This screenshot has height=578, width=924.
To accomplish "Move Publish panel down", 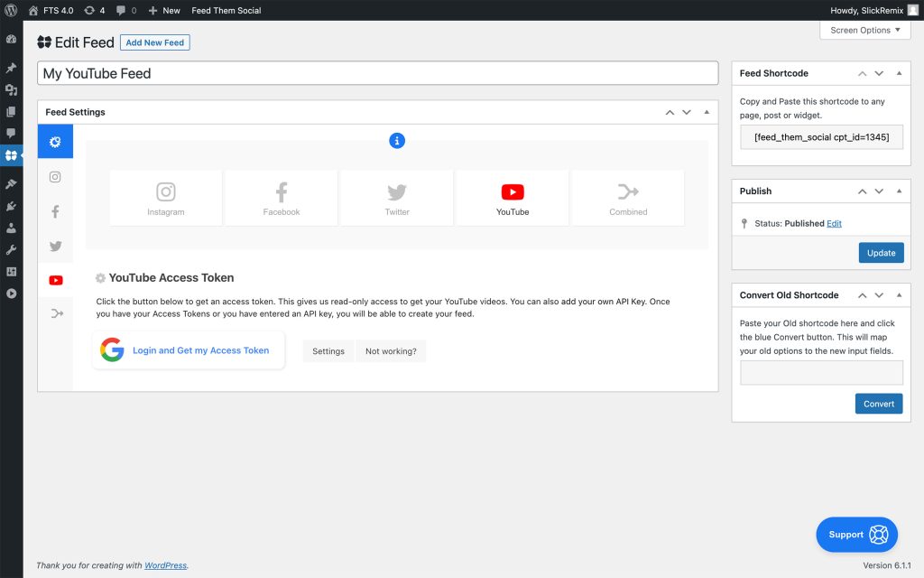I will (879, 191).
